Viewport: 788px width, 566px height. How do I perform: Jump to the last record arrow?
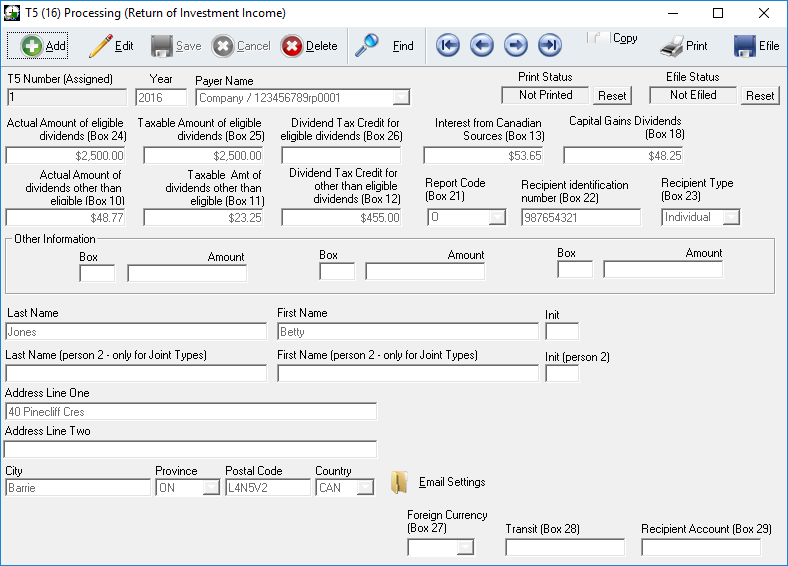(550, 45)
